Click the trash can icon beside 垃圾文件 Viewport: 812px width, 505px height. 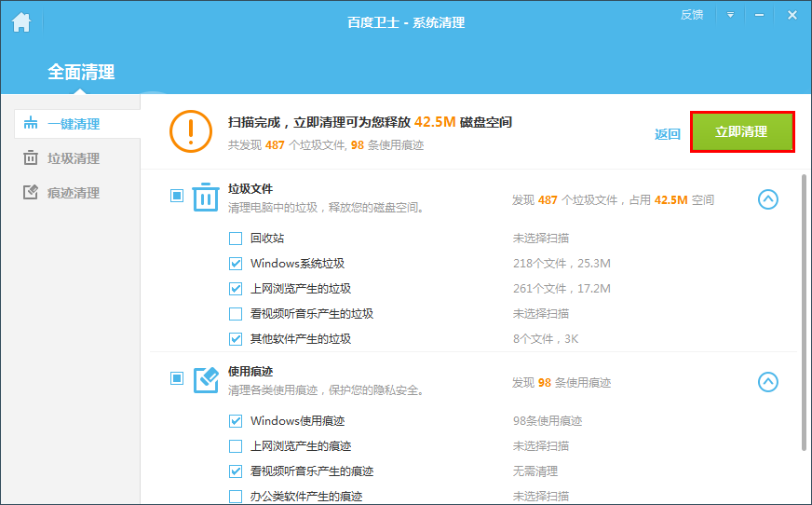tap(206, 197)
